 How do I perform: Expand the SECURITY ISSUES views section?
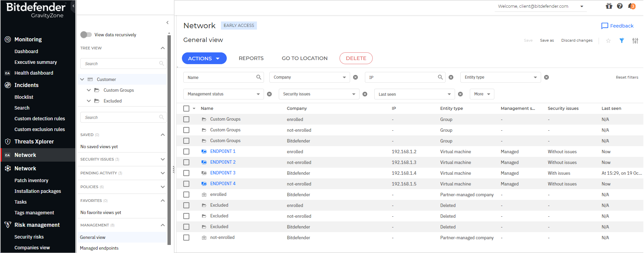tap(163, 159)
